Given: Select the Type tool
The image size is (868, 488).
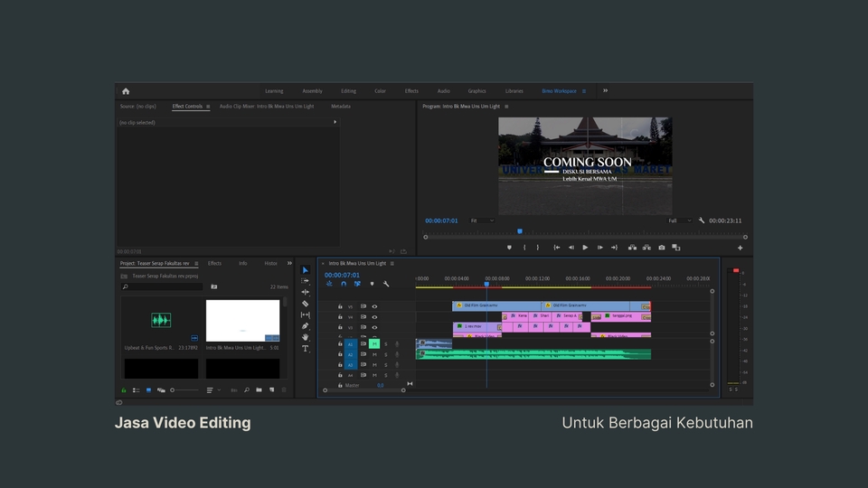Looking at the screenshot, I should click(x=305, y=349).
